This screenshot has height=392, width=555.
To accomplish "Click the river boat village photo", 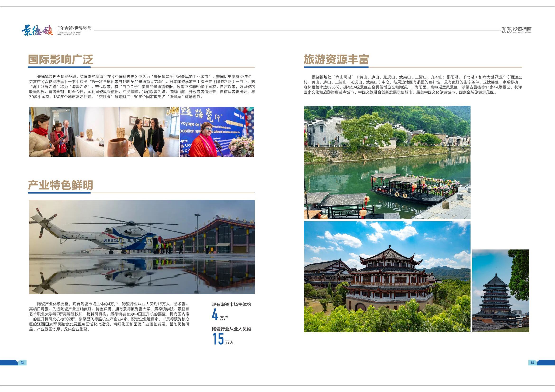I will [387, 162].
